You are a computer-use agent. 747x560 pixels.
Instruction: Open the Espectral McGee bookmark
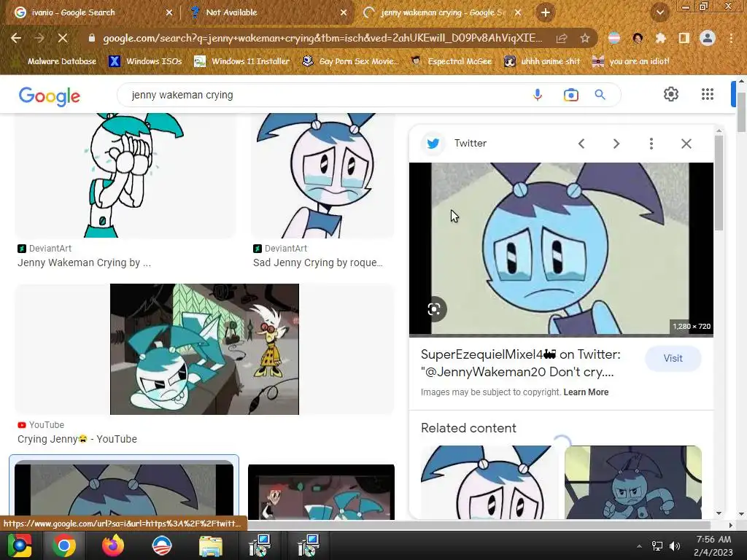[451, 61]
